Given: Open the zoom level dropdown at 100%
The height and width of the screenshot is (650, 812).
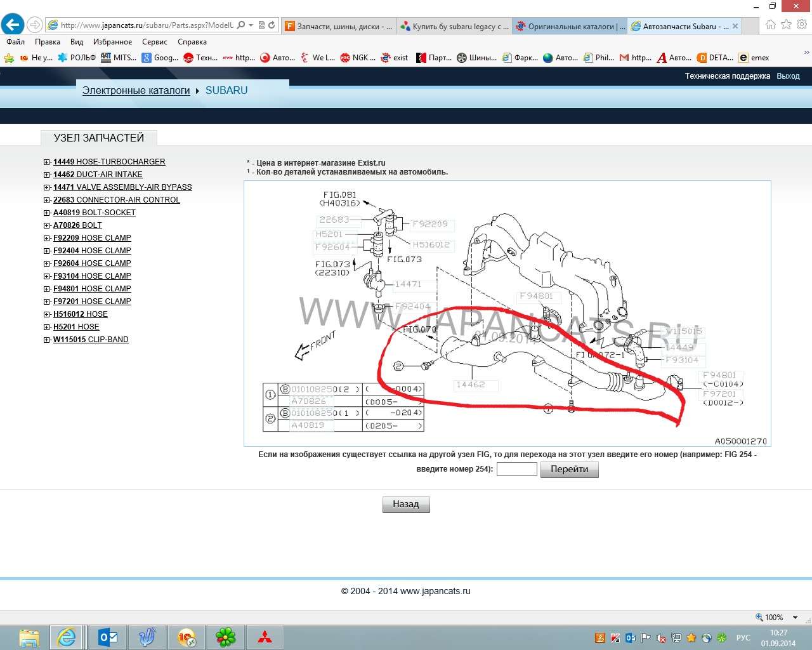Looking at the screenshot, I should click(796, 618).
